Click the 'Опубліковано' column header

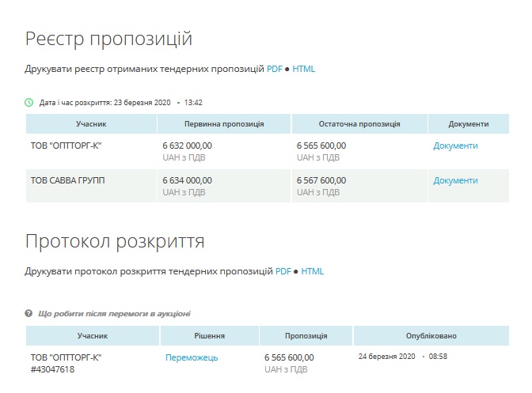[x=431, y=336]
